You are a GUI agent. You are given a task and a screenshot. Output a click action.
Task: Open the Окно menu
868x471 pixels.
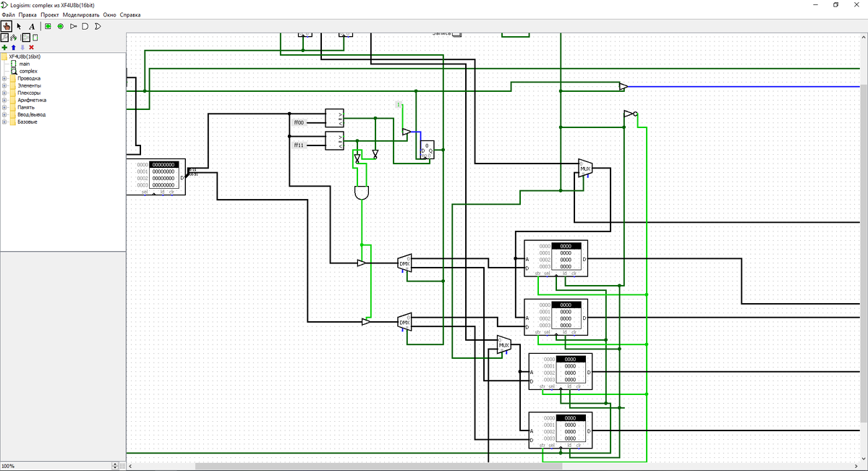[110, 14]
